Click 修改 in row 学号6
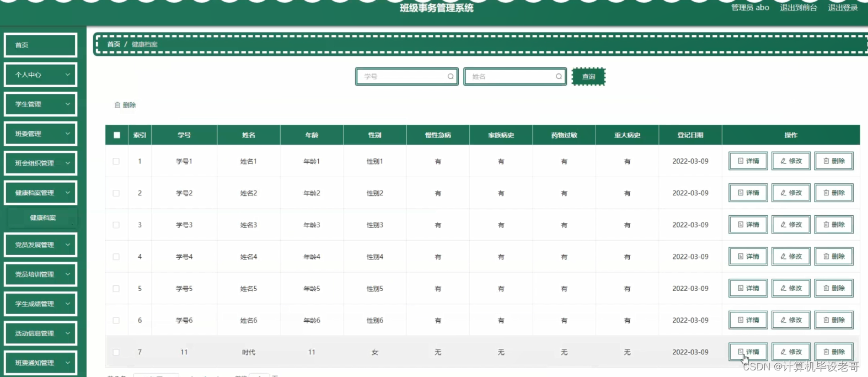868x377 pixels. pos(791,320)
